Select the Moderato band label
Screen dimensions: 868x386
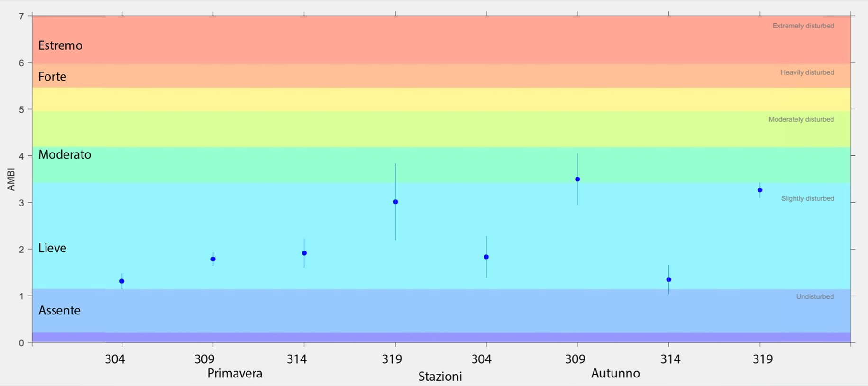coord(64,155)
